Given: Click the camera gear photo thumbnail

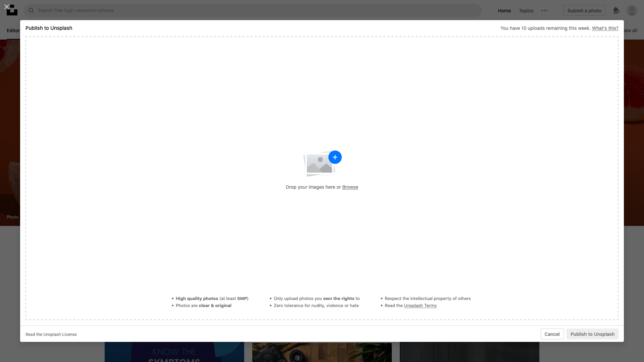Looking at the screenshot, I should tap(321, 352).
